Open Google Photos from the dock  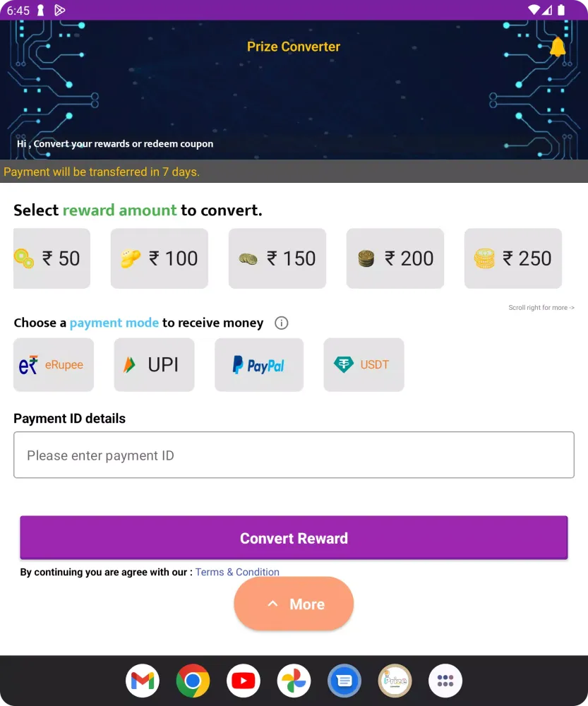point(294,681)
